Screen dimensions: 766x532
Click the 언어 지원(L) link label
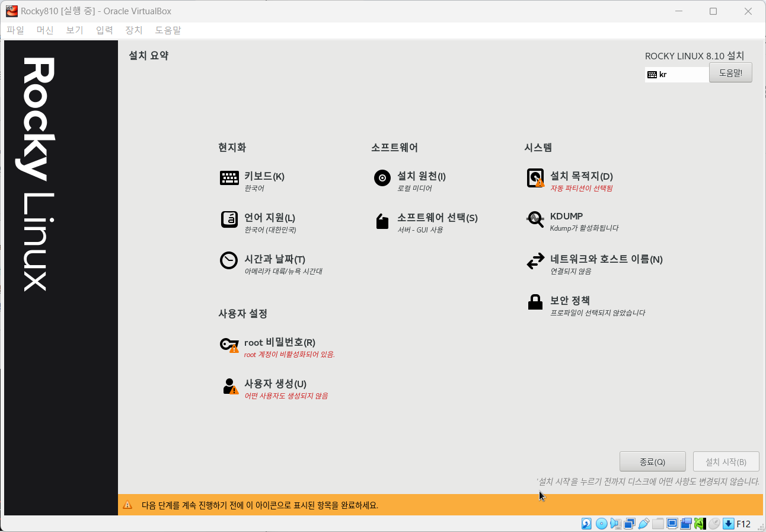click(270, 218)
